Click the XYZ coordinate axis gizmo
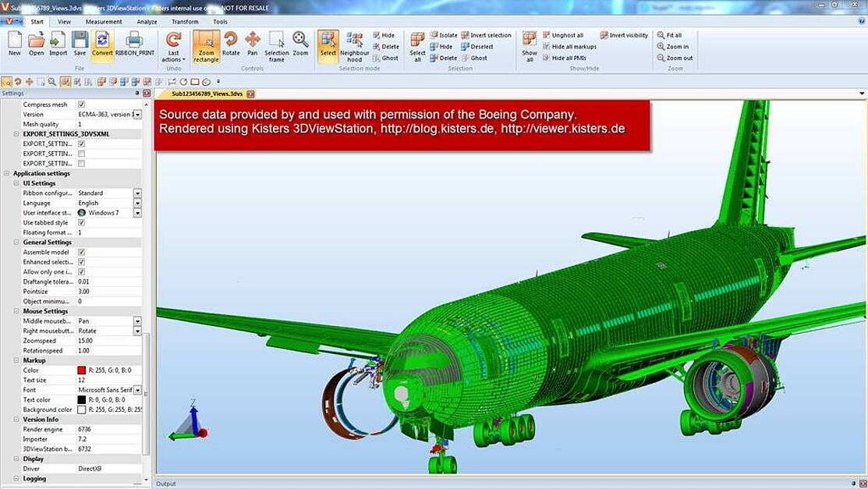The height and width of the screenshot is (489, 868). pos(188,421)
